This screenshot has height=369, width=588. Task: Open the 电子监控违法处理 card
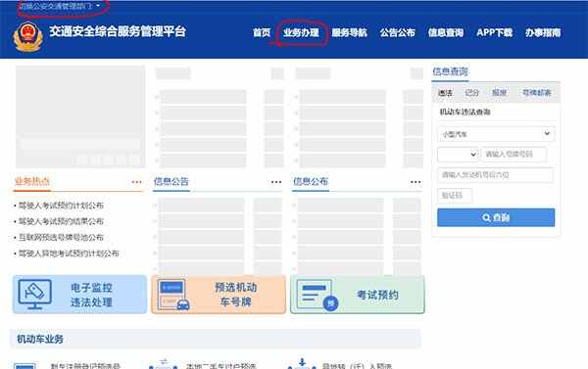pos(79,295)
